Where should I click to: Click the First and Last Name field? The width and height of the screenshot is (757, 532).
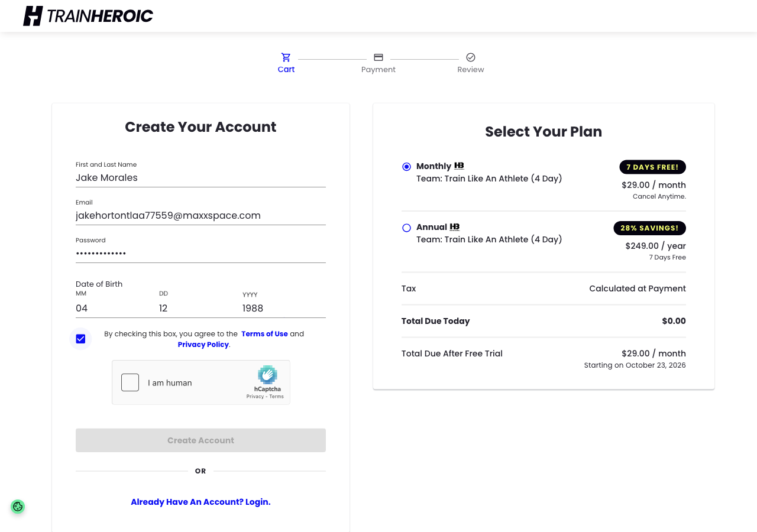click(200, 178)
